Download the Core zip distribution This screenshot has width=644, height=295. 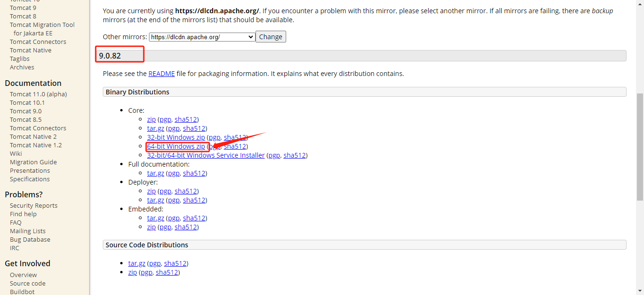pyautogui.click(x=151, y=119)
